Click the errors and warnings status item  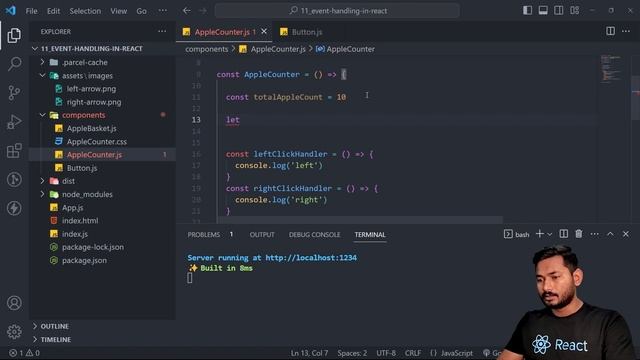(x=24, y=353)
